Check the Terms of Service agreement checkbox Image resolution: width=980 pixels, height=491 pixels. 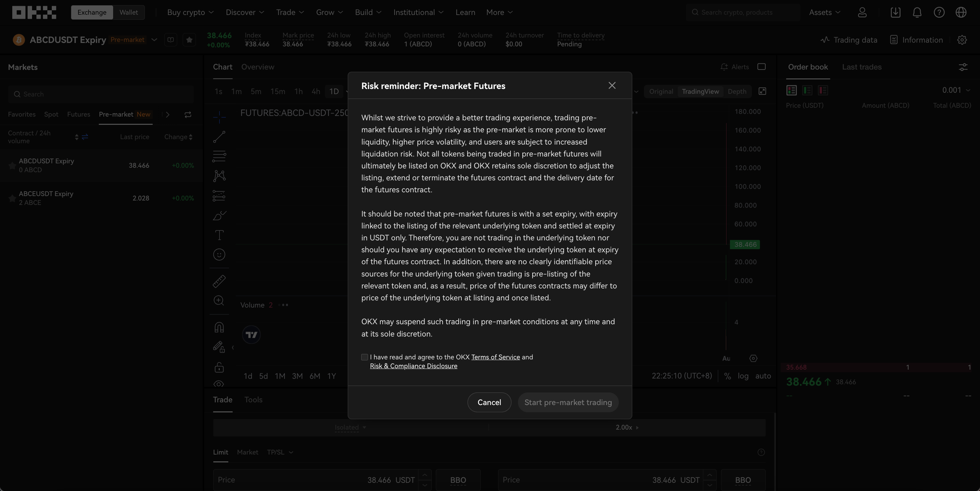coord(365,357)
